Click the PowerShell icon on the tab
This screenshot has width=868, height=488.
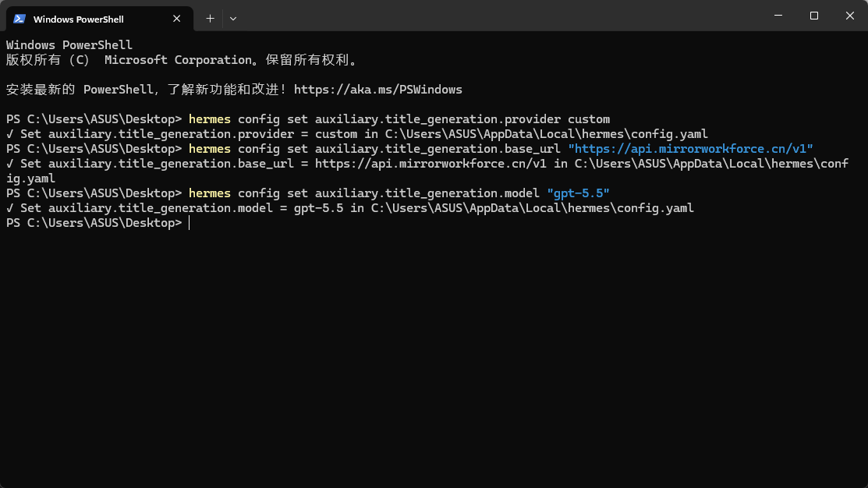[x=19, y=19]
